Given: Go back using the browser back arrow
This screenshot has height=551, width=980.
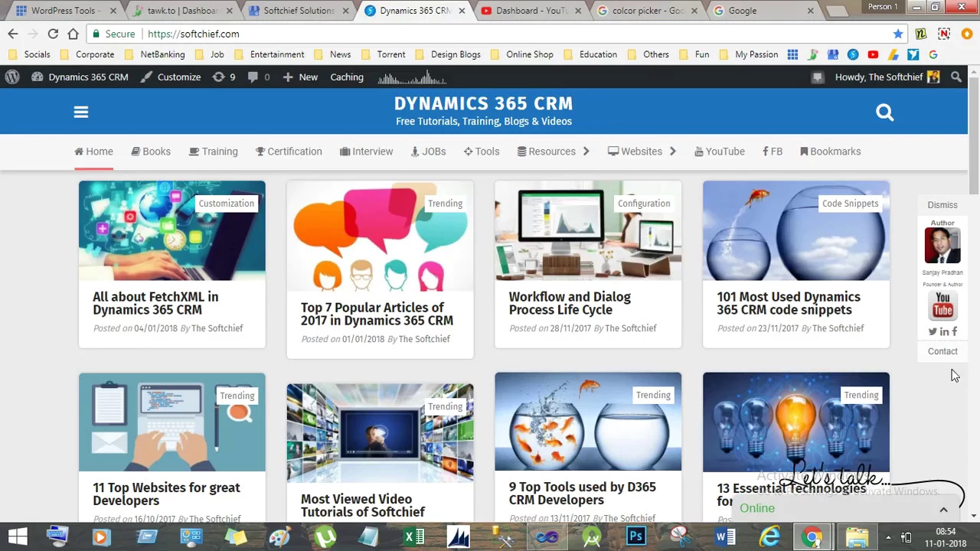Looking at the screenshot, I should pos(13,34).
